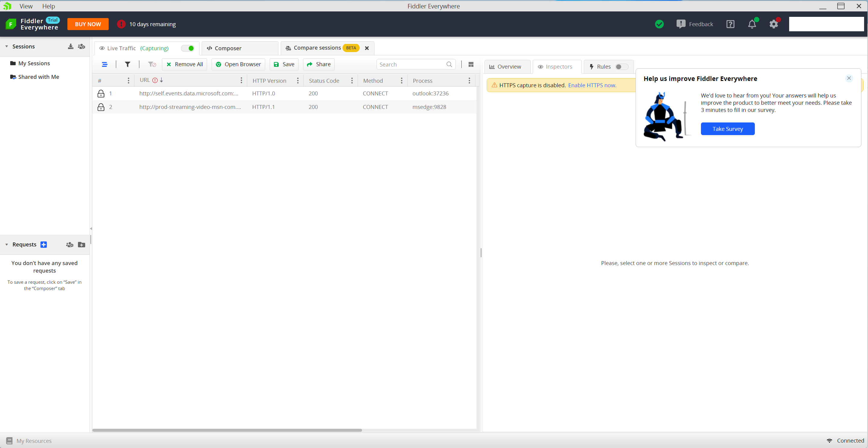This screenshot has height=448, width=868.
Task: Open URL column options menu
Action: [x=241, y=81]
